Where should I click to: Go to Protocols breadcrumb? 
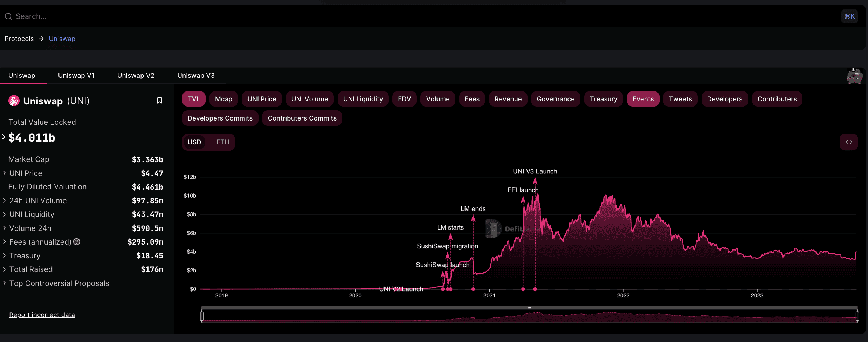coord(19,39)
